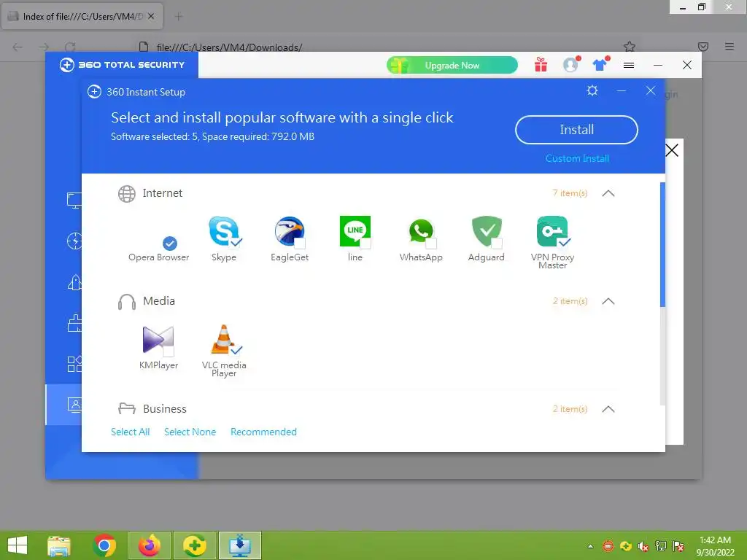Uncheck the VPN Proxy Master checkbox
The height and width of the screenshot is (560, 747).
coord(564,243)
